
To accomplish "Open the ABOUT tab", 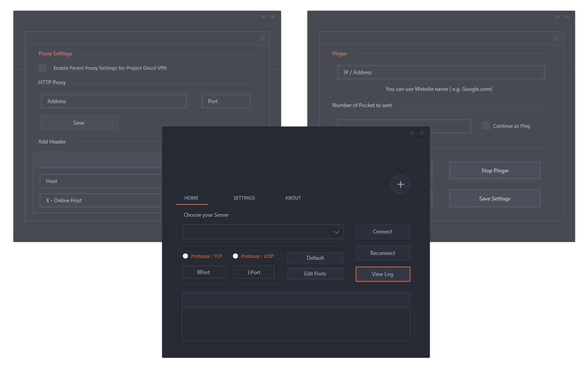I will [x=293, y=198].
